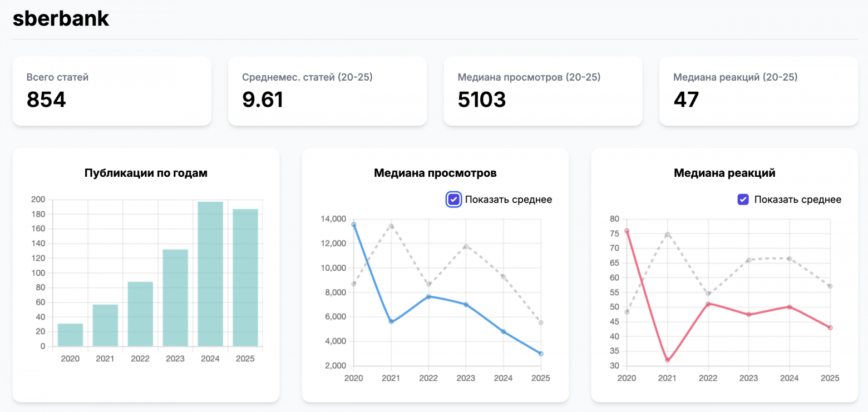Click the value 47

(686, 100)
